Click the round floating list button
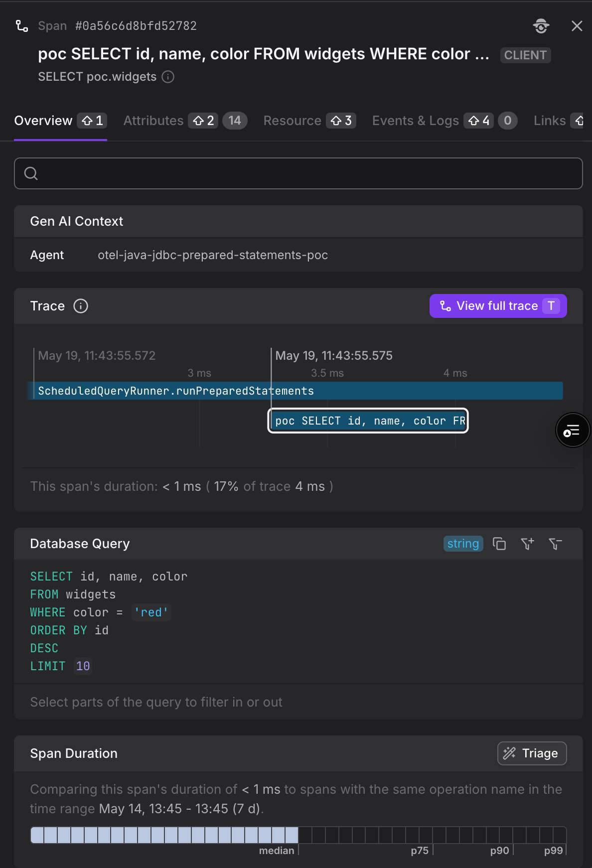Screen dimensions: 592x868 (573, 431)
